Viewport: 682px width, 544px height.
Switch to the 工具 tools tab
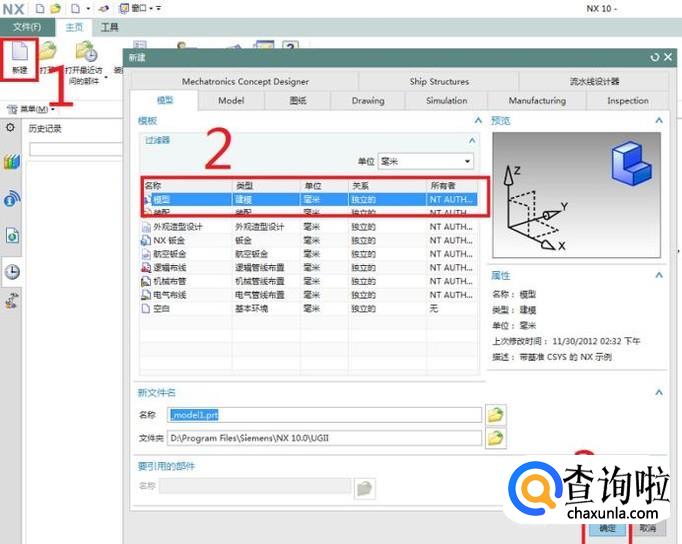(x=109, y=27)
